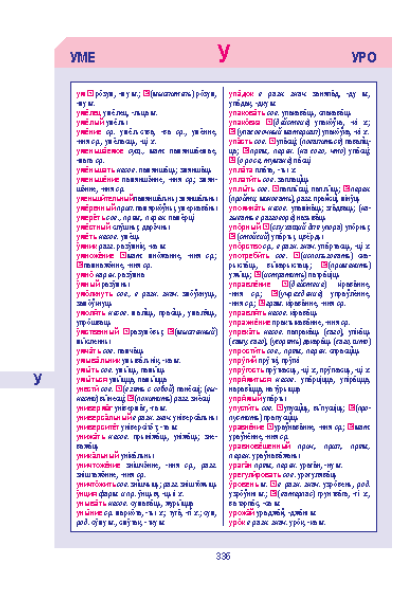Click sense marker 1 in the 'ум' entry
Image resolution: width=420 pixels, height=600 pixels.
[x=90, y=93]
